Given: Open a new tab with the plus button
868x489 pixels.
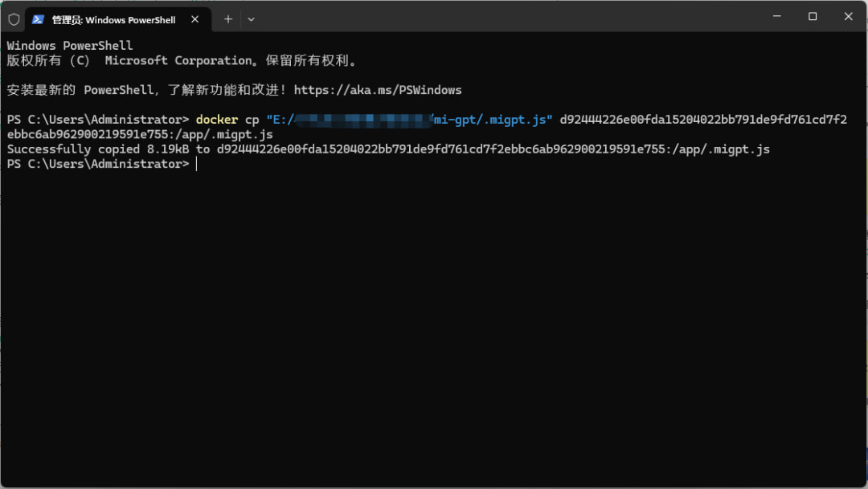Looking at the screenshot, I should pos(228,19).
